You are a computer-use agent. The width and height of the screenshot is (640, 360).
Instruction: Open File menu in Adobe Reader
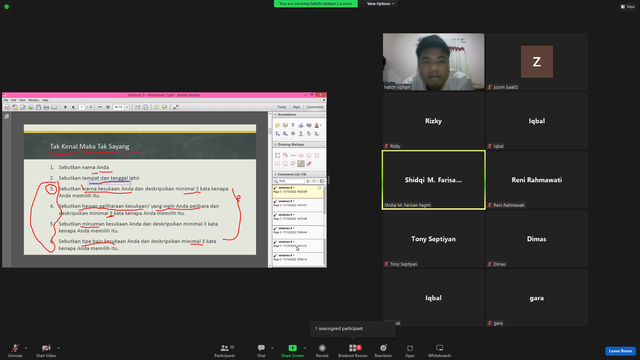pyautogui.click(x=6, y=100)
